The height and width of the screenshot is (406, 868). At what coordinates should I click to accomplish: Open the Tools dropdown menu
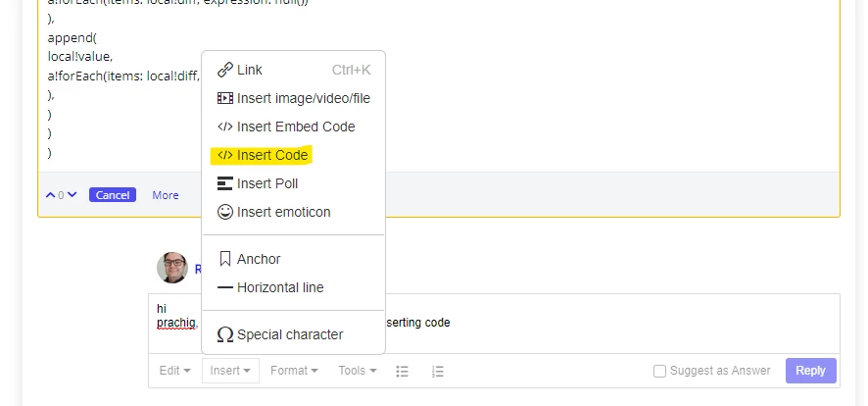click(358, 371)
